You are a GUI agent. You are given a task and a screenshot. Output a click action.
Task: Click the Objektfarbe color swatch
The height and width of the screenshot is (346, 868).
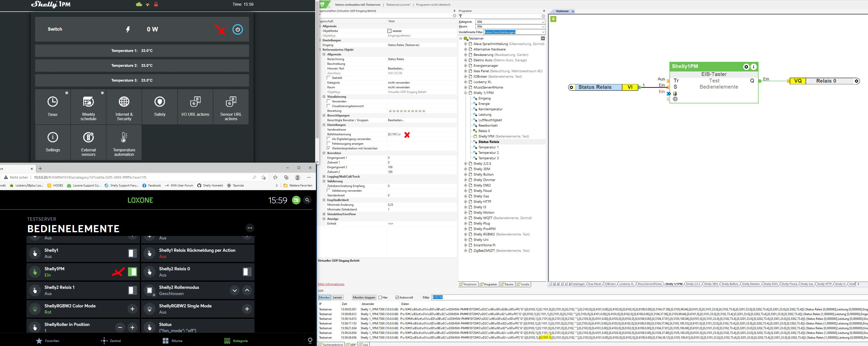(x=389, y=31)
